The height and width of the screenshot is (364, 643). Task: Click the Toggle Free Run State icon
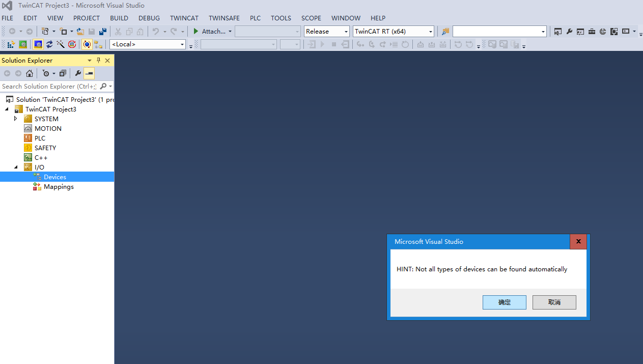click(72, 44)
